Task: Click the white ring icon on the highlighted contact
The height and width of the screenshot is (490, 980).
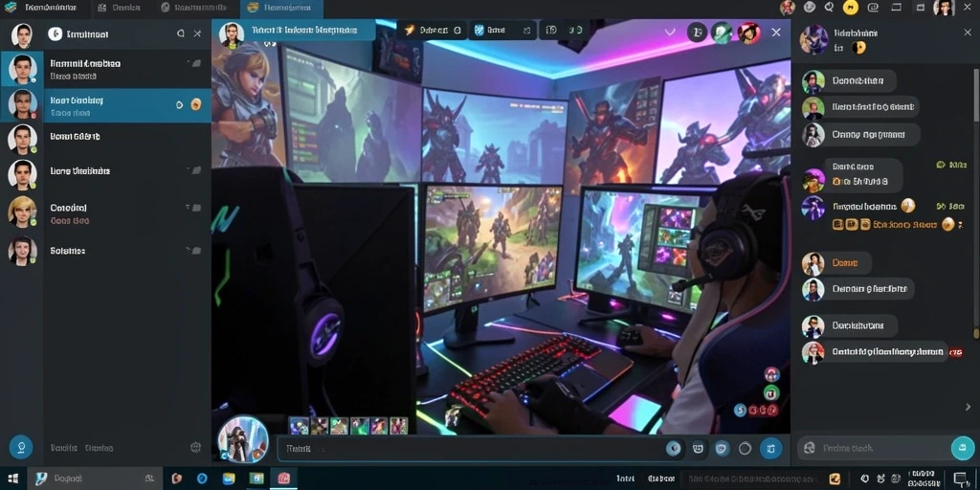Action: pyautogui.click(x=180, y=104)
